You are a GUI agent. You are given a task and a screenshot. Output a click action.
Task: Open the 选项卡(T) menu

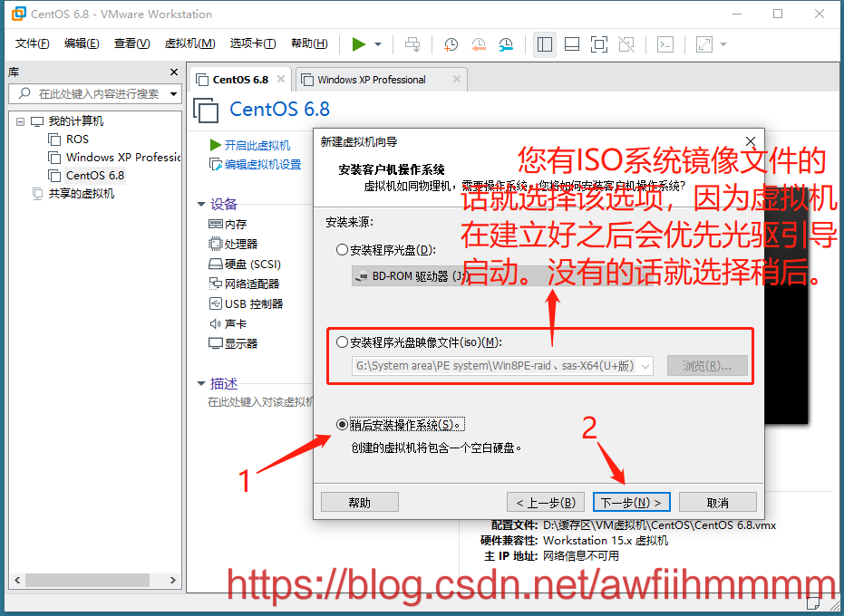click(x=253, y=43)
